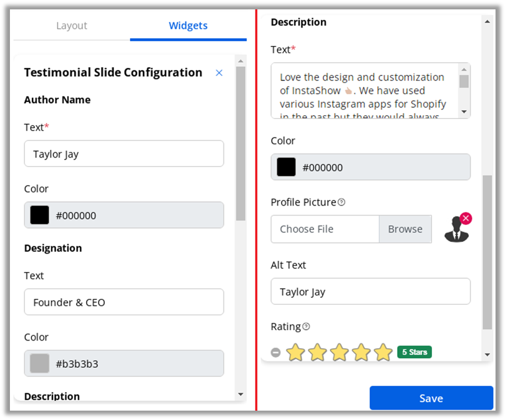This screenshot has height=420, width=506.
Task: Remove the uploaded profile picture
Action: coord(466,219)
